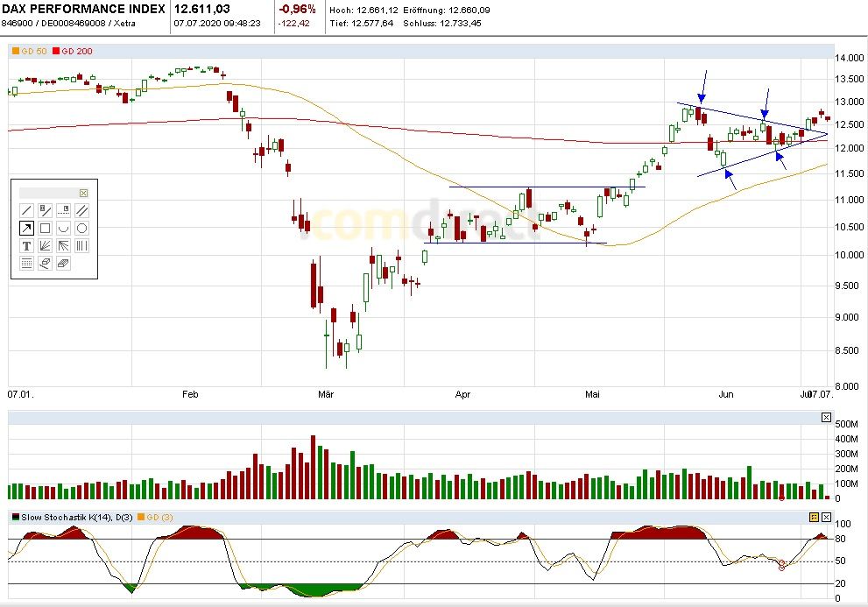Select the arc drawing tool
The height and width of the screenshot is (607, 868).
point(63,228)
